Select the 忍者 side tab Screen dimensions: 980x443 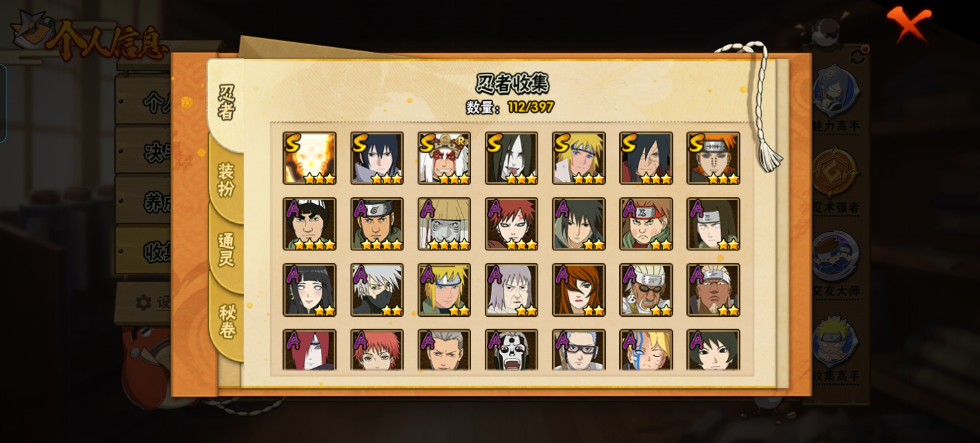(226, 103)
